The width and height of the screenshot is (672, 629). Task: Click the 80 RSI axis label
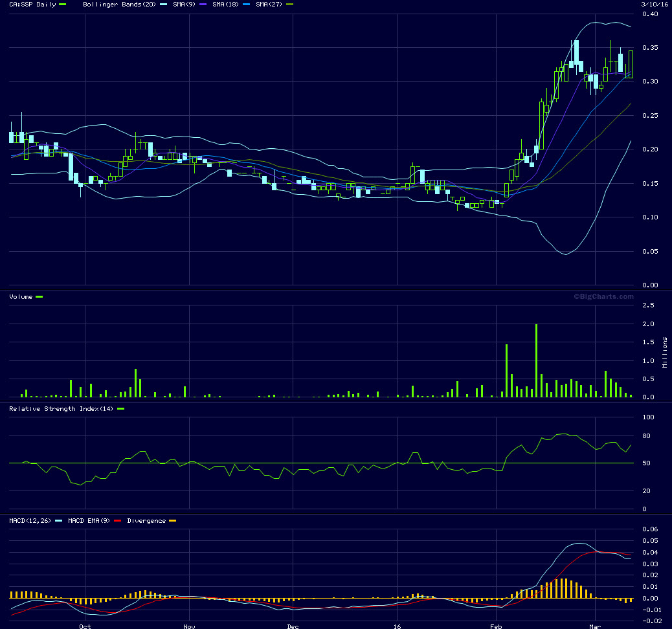(646, 436)
